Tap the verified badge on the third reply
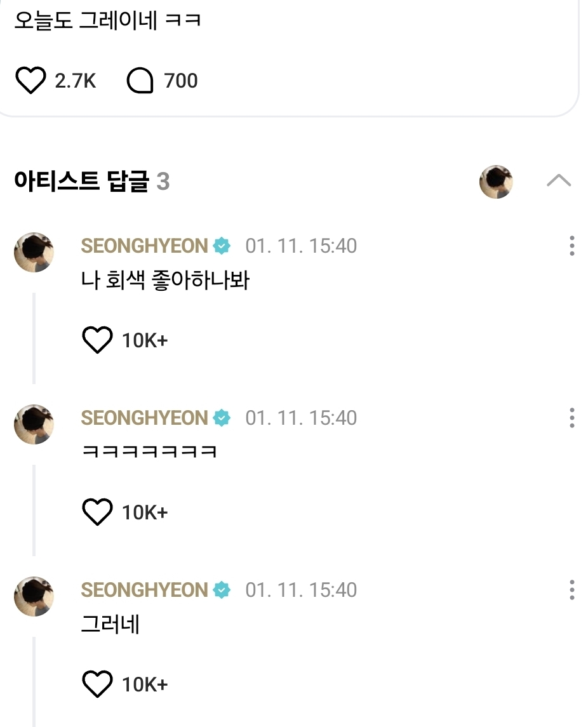 (x=222, y=590)
